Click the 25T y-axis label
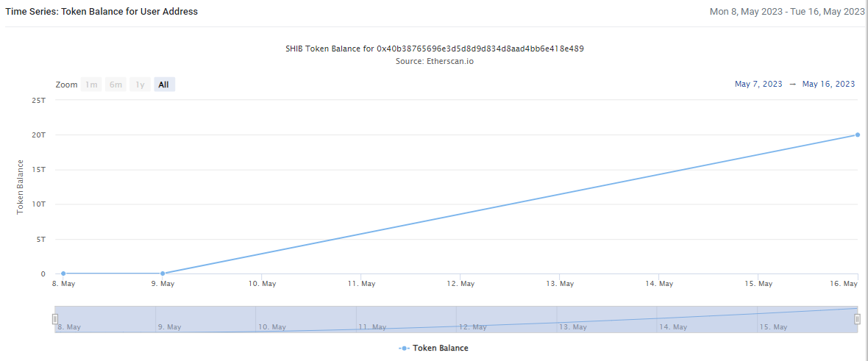868x361 pixels. click(x=38, y=100)
